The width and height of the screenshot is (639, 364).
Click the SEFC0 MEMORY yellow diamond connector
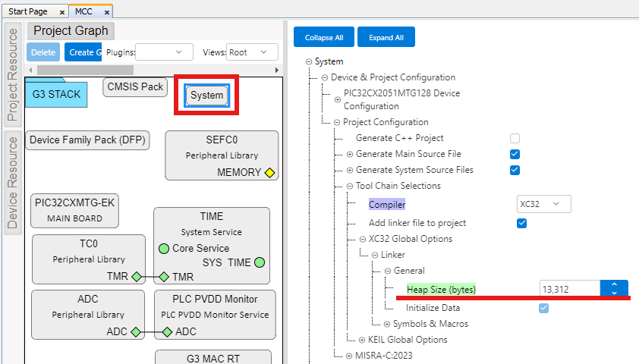tap(269, 172)
